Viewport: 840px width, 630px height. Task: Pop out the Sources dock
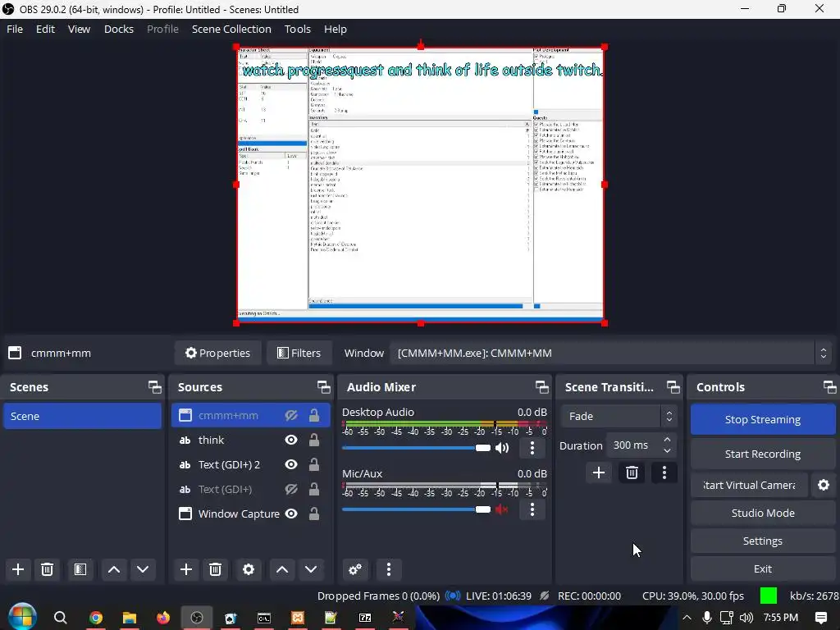pos(323,387)
